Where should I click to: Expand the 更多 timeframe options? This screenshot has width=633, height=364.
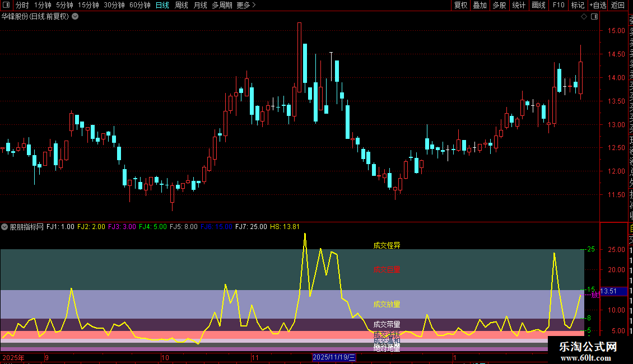(x=246, y=5)
